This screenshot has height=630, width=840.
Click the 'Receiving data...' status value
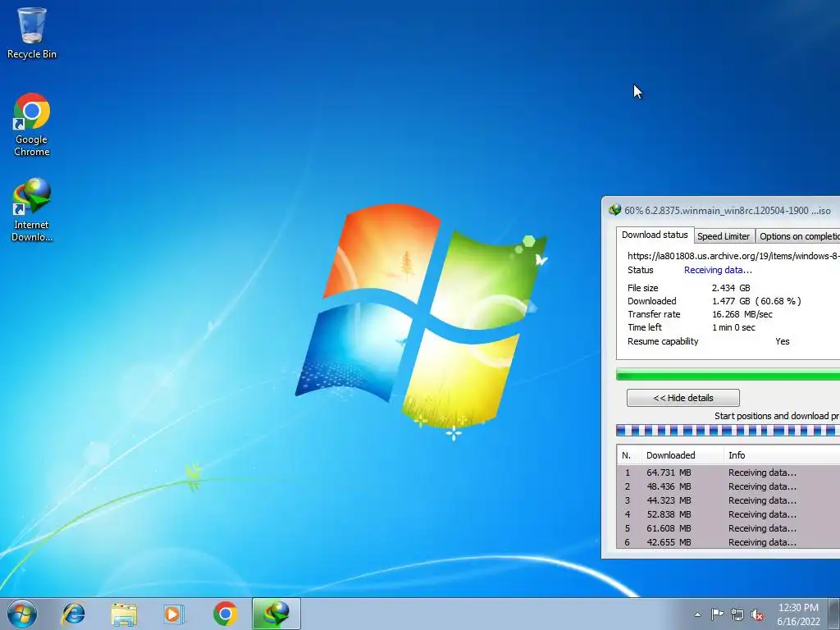point(718,270)
